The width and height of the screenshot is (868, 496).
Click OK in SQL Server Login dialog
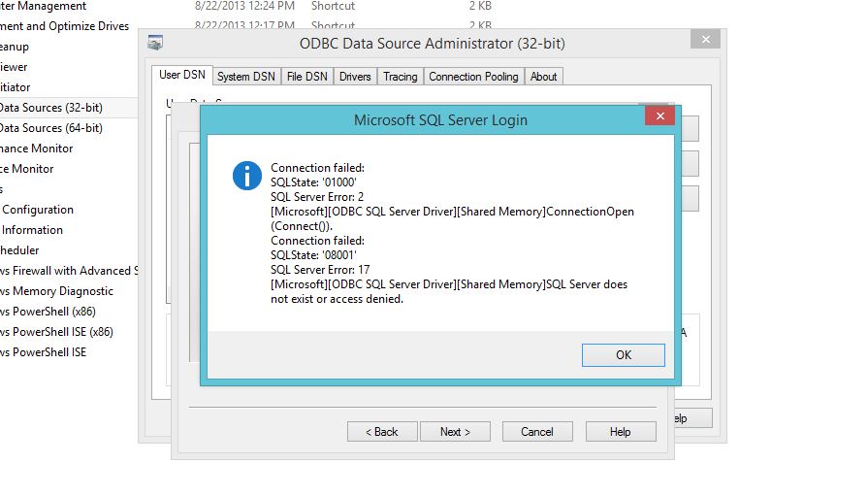[x=623, y=355]
